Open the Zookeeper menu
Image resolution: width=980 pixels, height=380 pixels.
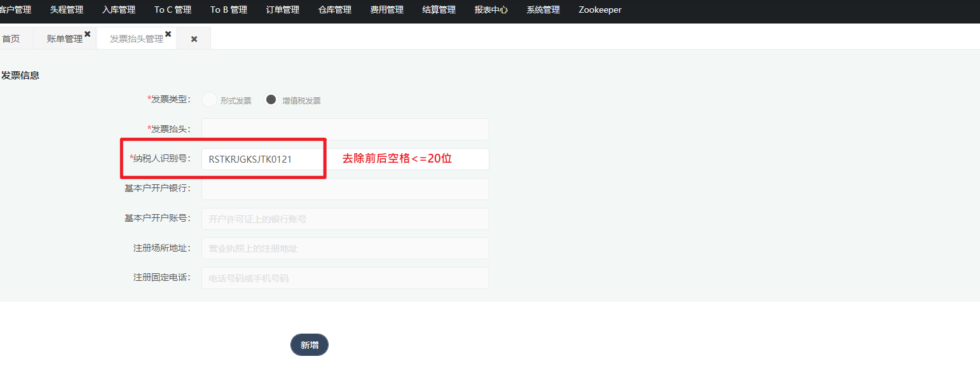(x=600, y=10)
